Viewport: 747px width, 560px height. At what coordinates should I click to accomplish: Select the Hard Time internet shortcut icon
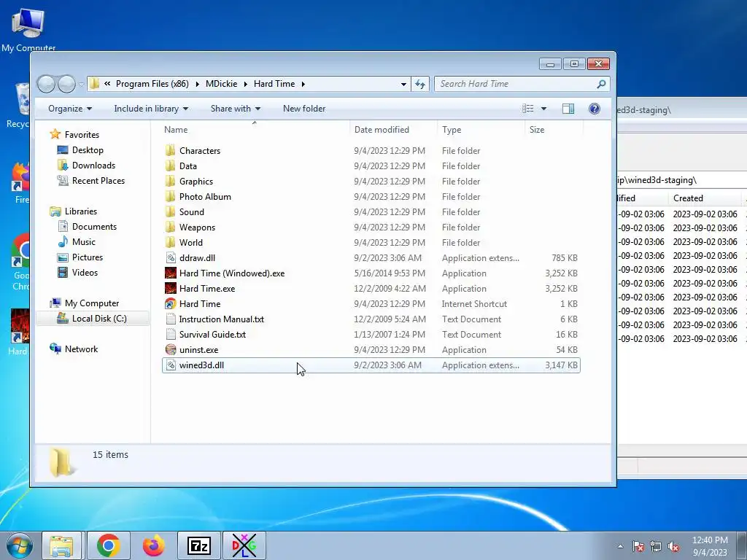[x=171, y=304]
